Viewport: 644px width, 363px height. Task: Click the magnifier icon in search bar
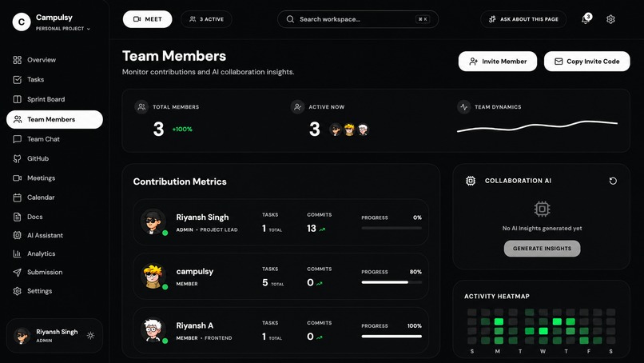tap(290, 19)
